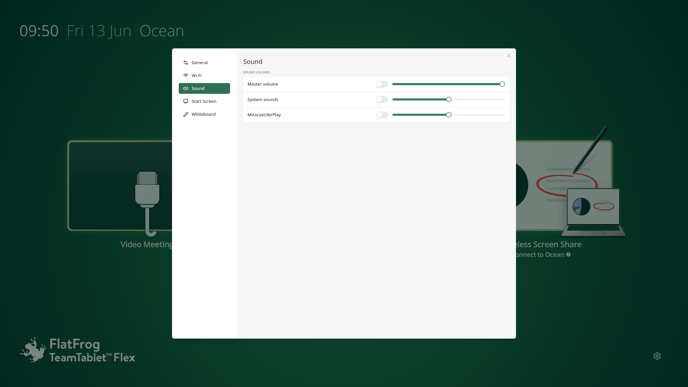Click the 09:50 clock text

(39, 31)
